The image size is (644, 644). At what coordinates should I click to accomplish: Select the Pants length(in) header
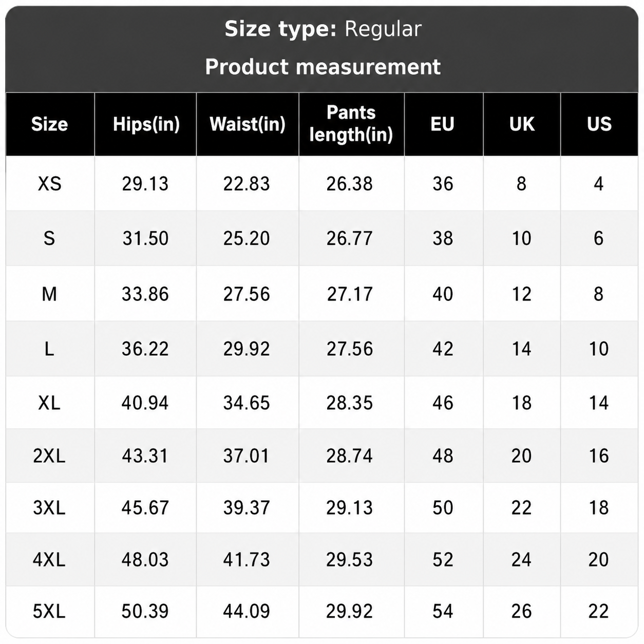pos(351,123)
